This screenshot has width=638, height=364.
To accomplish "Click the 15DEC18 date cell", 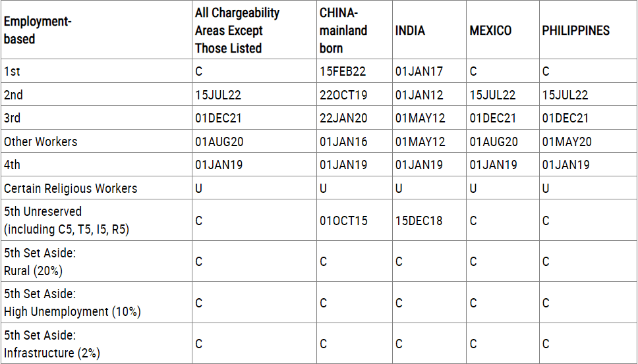I will point(419,221).
